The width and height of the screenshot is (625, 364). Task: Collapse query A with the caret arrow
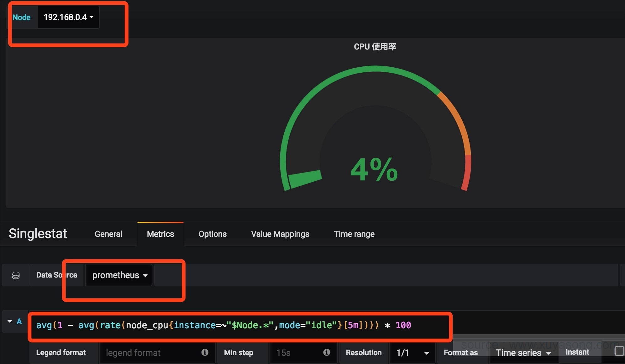pyautogui.click(x=10, y=321)
